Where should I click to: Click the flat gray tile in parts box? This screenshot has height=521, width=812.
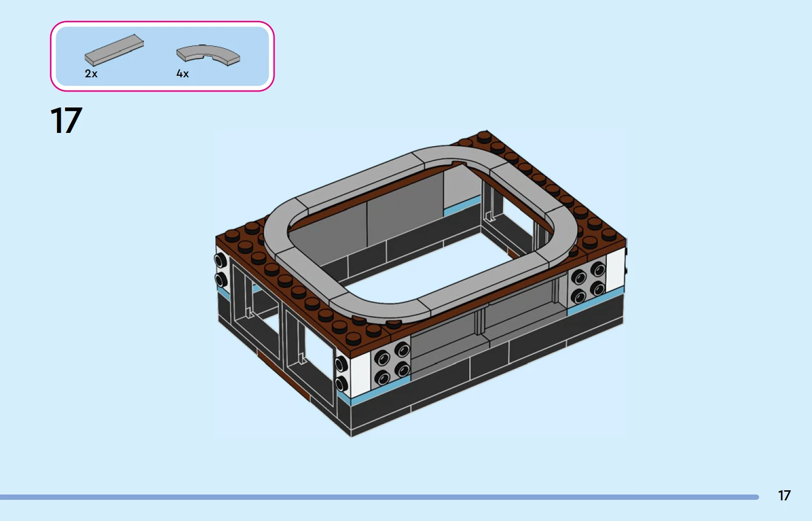tap(114, 50)
